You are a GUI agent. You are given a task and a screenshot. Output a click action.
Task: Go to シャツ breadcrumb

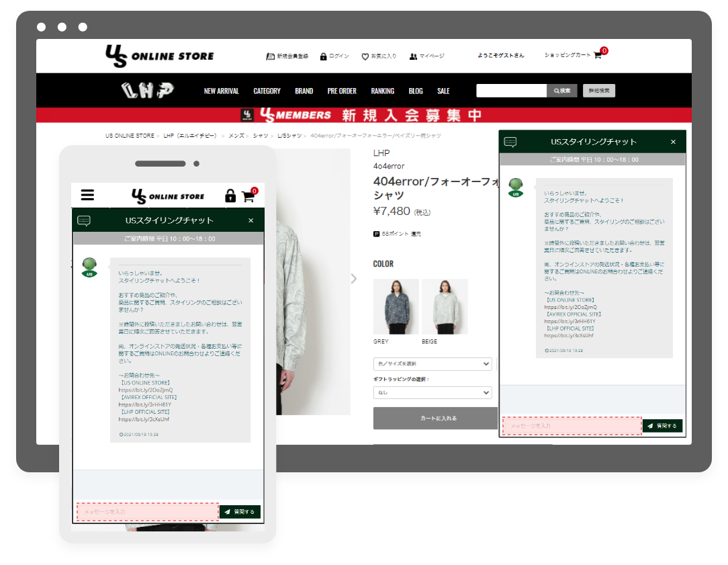click(x=261, y=136)
